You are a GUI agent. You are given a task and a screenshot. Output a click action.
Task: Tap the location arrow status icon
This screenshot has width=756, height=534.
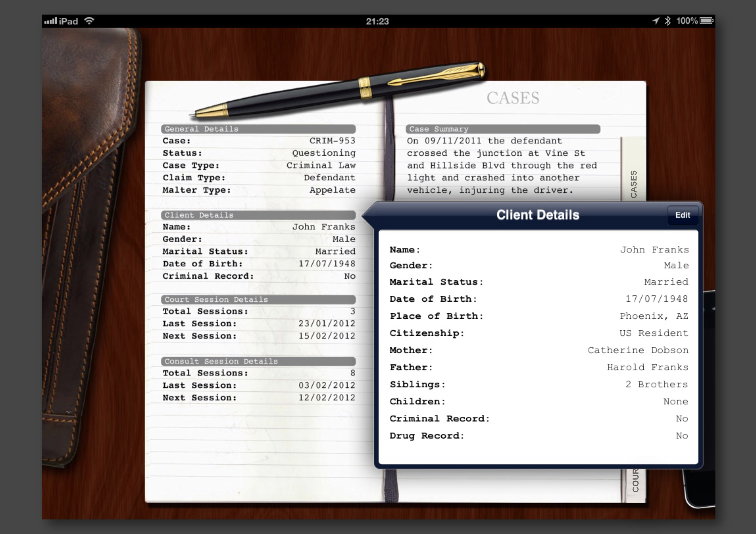(x=656, y=21)
